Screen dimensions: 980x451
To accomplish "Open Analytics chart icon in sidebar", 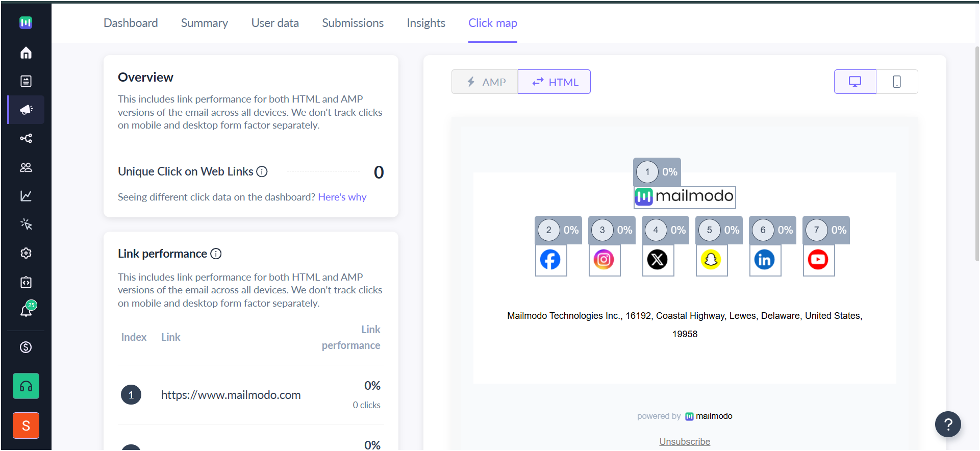I will (x=26, y=196).
